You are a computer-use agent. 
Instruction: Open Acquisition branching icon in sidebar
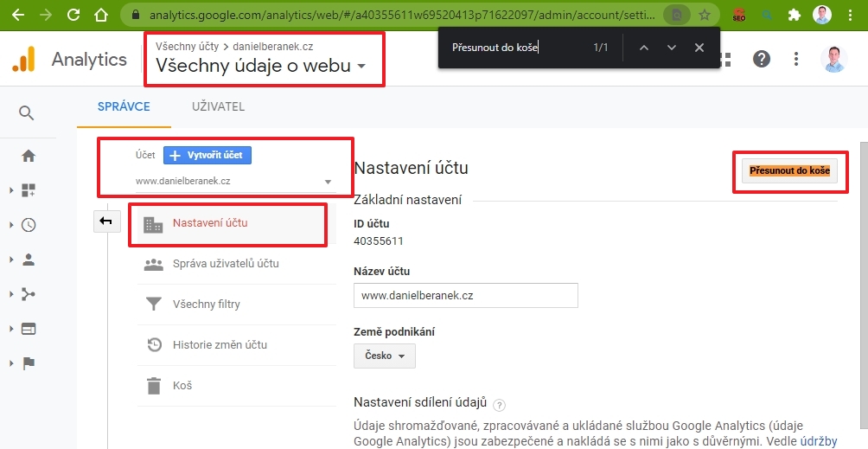pyautogui.click(x=29, y=294)
